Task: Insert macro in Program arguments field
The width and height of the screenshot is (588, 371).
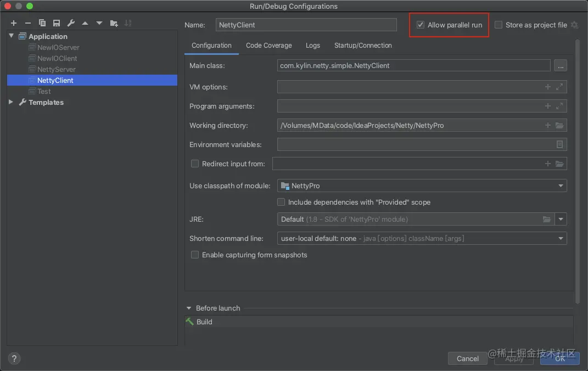Action: (x=548, y=106)
